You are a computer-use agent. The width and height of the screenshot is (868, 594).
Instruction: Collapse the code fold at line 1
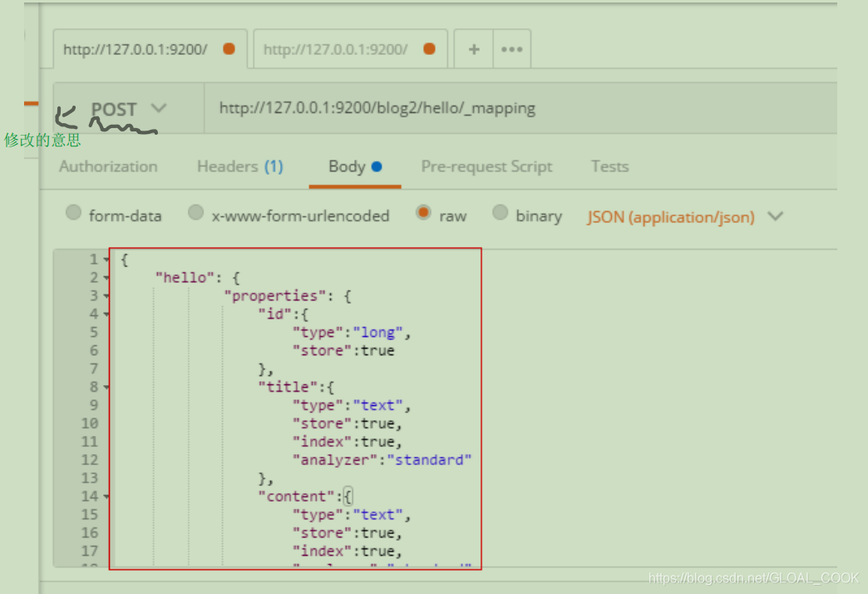coord(106,260)
